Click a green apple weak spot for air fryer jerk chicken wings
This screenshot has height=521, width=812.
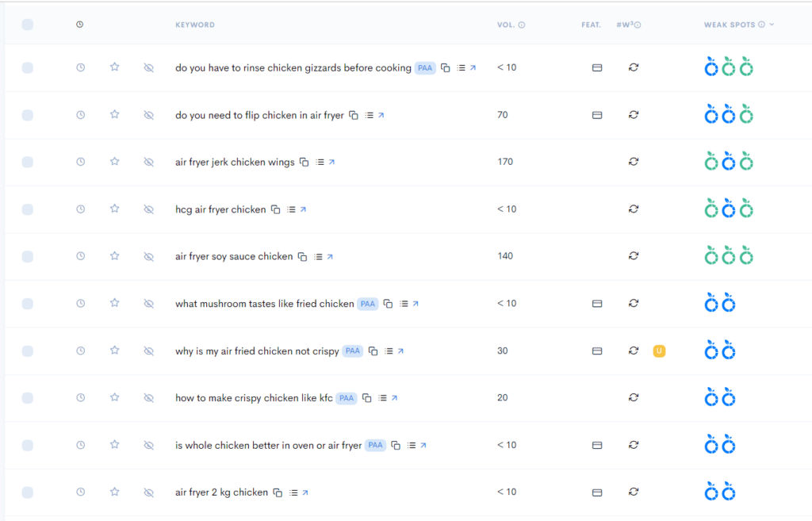(710, 162)
